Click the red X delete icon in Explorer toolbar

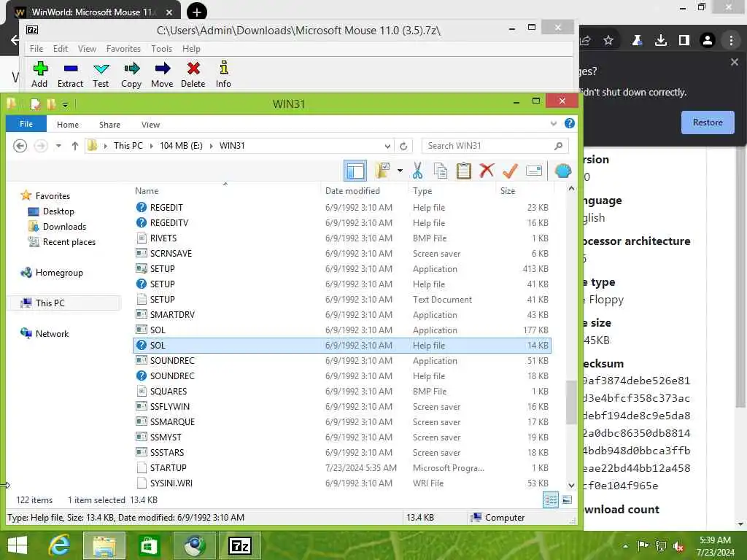click(487, 171)
